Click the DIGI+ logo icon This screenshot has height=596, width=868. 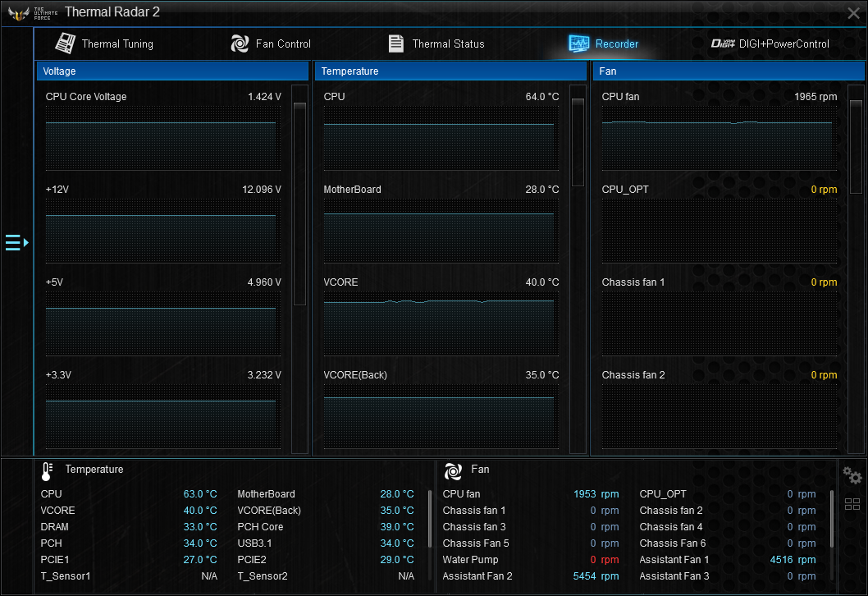[723, 44]
